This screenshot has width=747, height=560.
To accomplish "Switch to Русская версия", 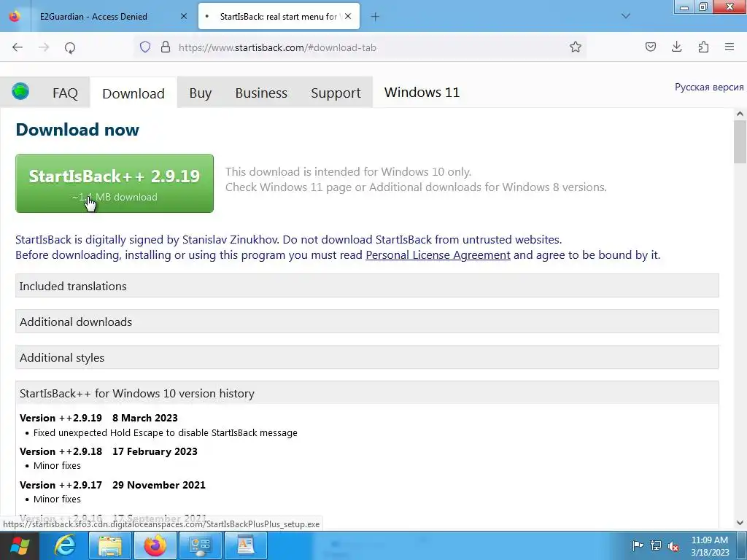I will 709,87.
